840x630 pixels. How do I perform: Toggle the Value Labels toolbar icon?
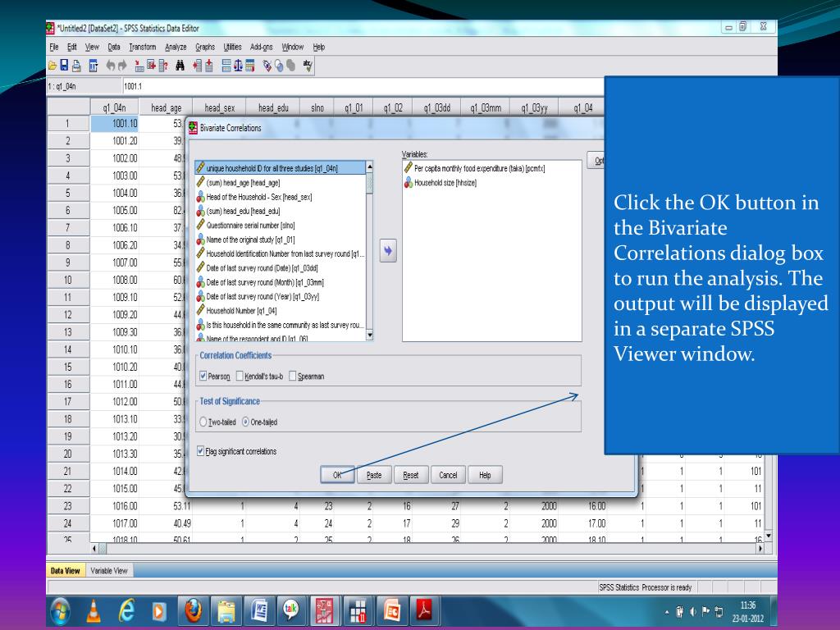267,66
